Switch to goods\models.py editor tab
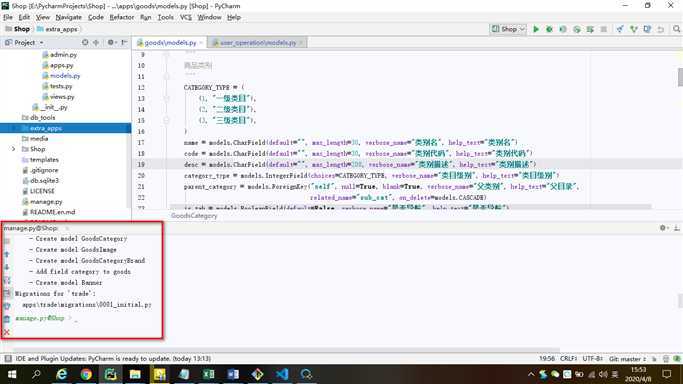Viewport: 683px width, 384px height. (x=170, y=42)
